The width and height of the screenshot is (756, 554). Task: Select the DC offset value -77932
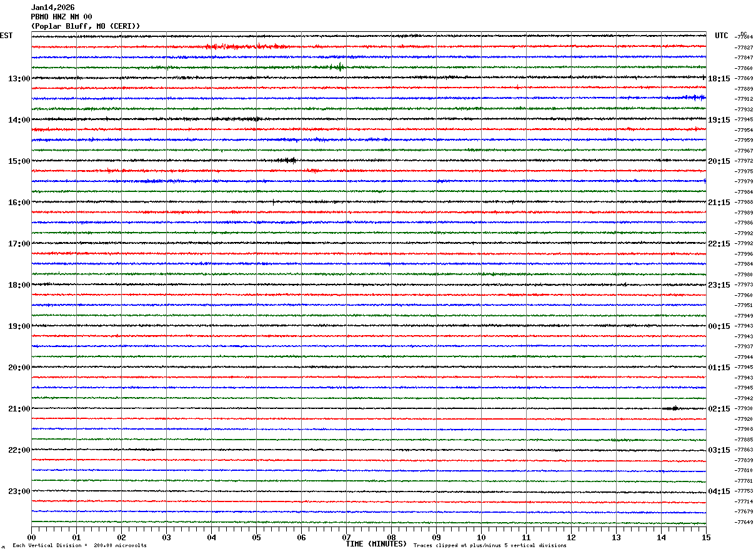pos(744,109)
